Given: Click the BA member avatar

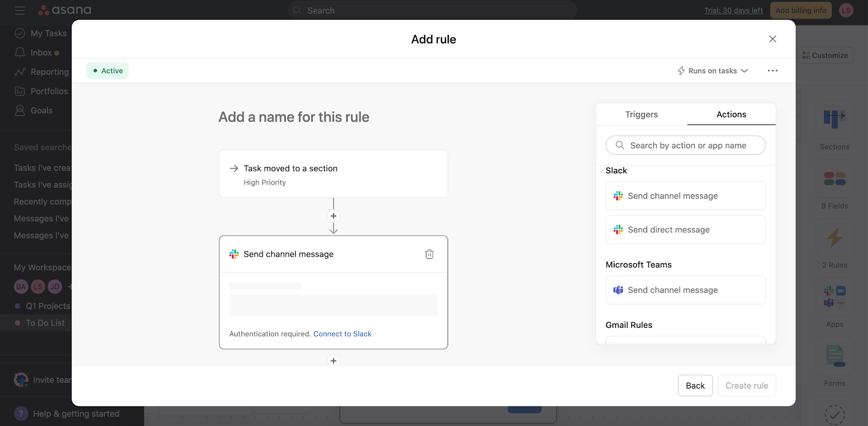Looking at the screenshot, I should pos(21,287).
